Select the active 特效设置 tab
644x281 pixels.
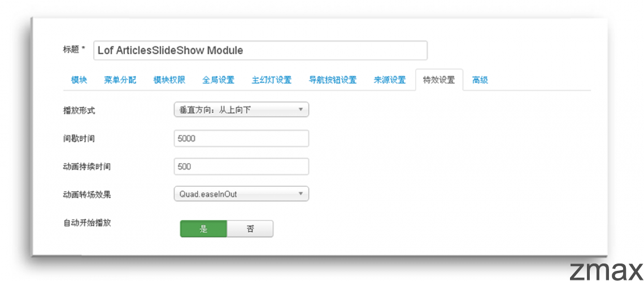439,80
